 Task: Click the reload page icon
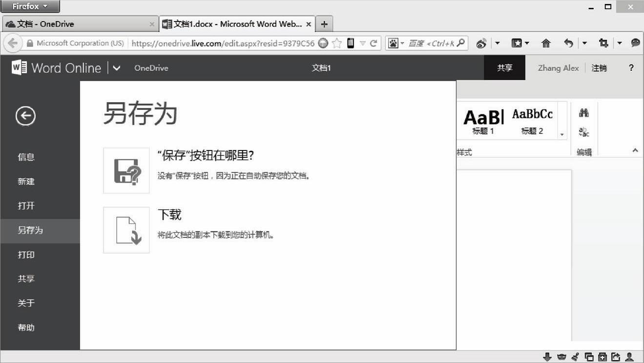(374, 43)
